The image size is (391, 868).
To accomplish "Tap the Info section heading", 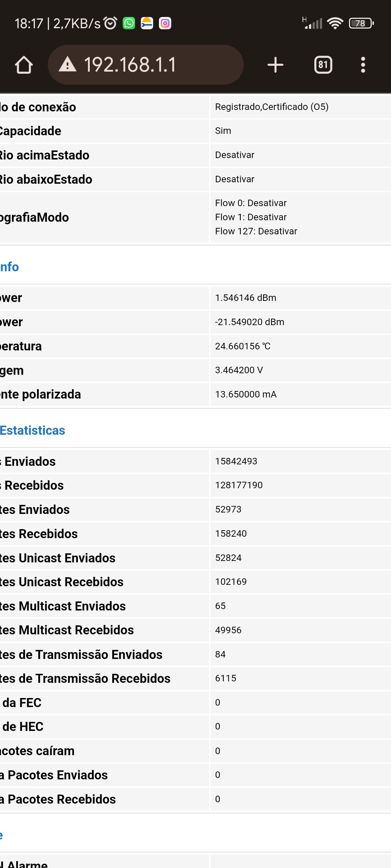I will coord(9,267).
